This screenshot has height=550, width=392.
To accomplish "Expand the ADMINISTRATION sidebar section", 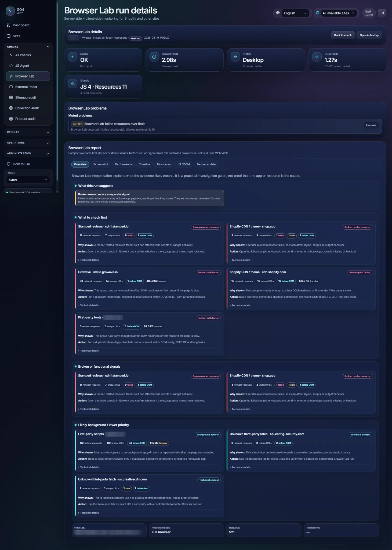I will [28, 153].
